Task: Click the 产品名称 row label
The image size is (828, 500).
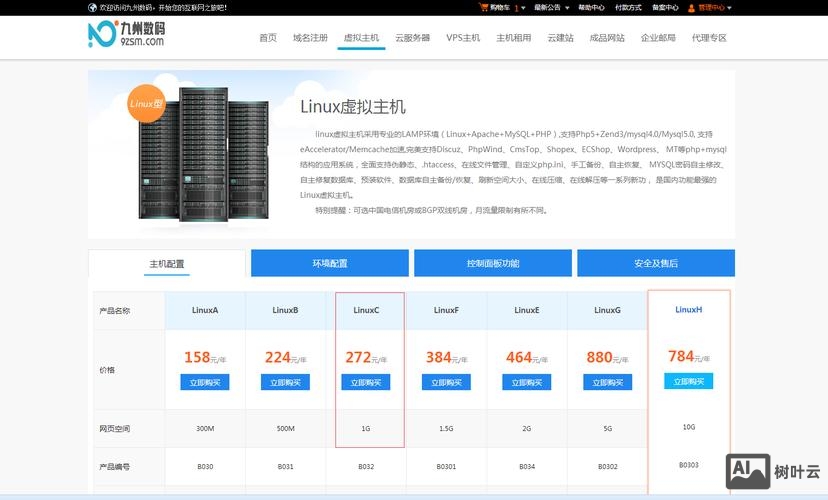Action: (115, 311)
